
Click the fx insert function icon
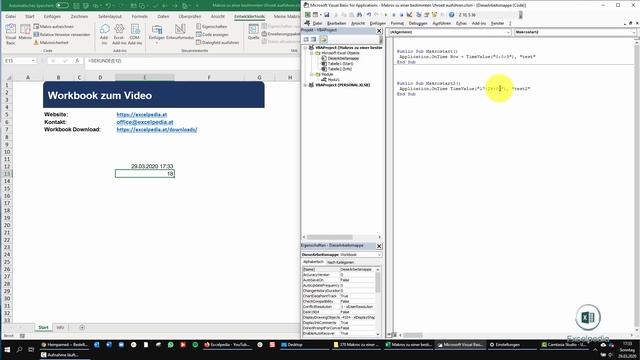tap(77, 61)
